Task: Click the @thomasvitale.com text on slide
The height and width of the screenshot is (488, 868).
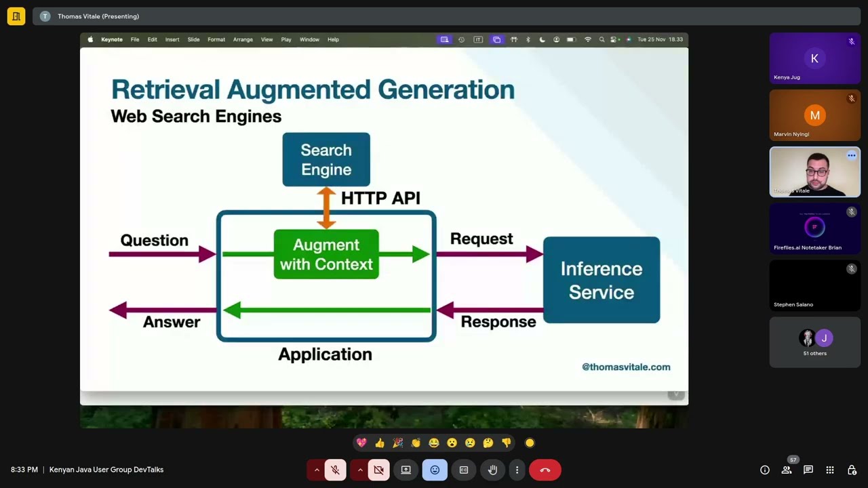Action: [626, 367]
